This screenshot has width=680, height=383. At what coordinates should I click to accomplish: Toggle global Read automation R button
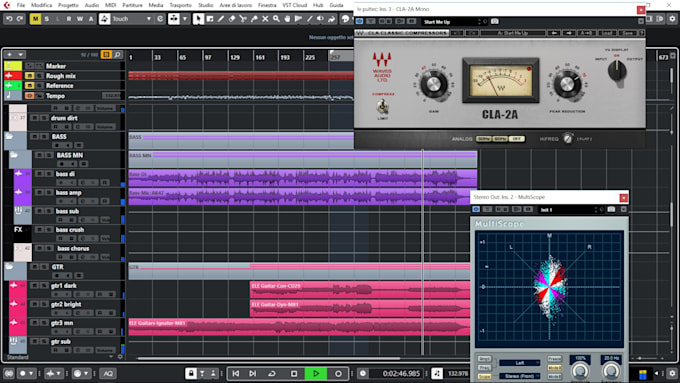point(69,19)
